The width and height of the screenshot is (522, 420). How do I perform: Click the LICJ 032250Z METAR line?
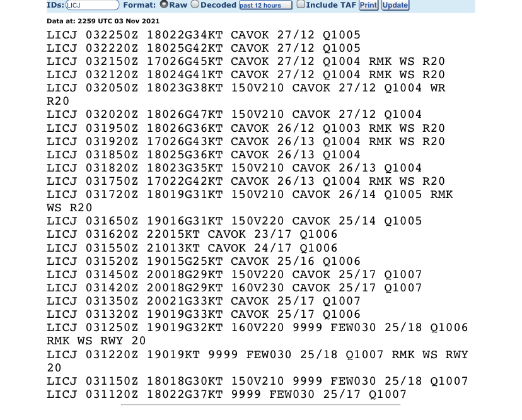(x=204, y=35)
